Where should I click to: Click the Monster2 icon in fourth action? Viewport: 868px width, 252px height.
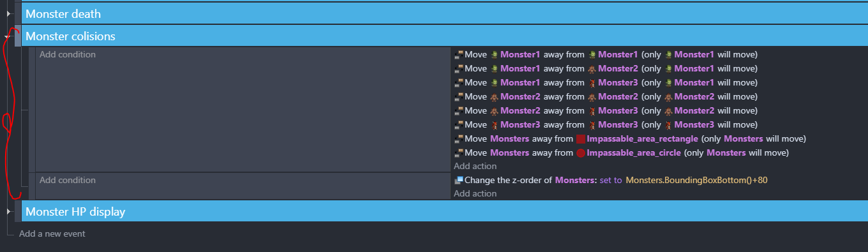(x=495, y=97)
